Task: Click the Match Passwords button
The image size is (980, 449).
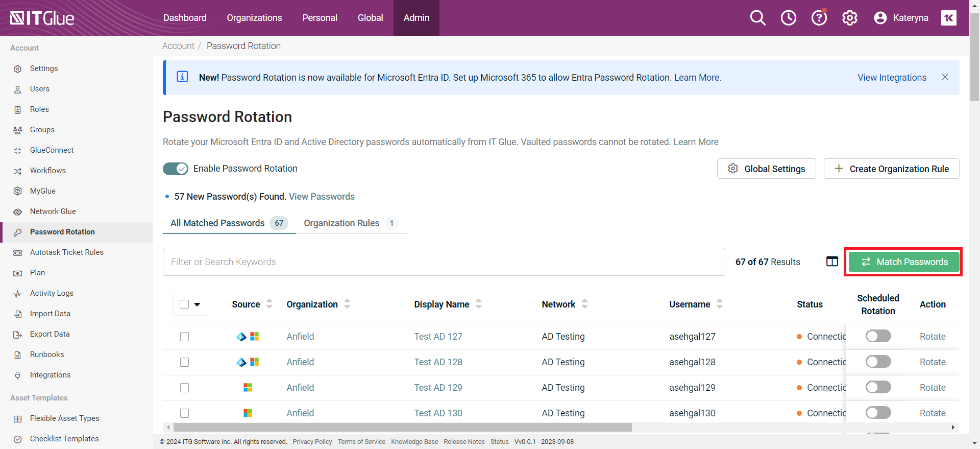Action: pyautogui.click(x=904, y=262)
